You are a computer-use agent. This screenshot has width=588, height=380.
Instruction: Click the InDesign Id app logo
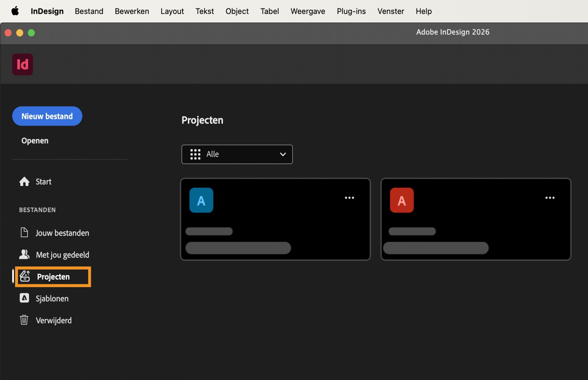click(x=22, y=64)
